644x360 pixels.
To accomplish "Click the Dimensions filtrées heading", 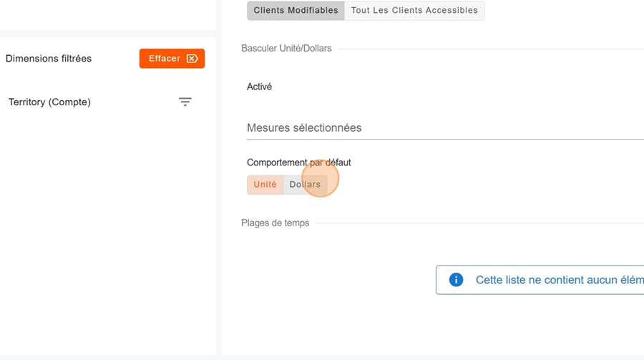I will 49,59.
